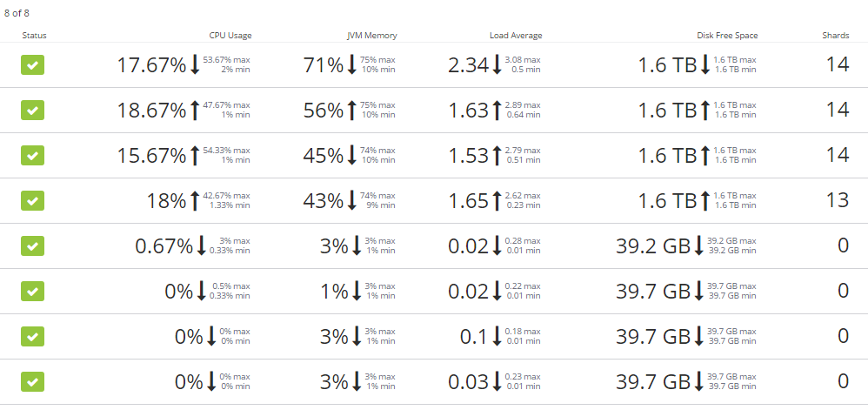Click the Load Average column header
Image resolution: width=868 pixels, height=410 pixels.
[516, 36]
